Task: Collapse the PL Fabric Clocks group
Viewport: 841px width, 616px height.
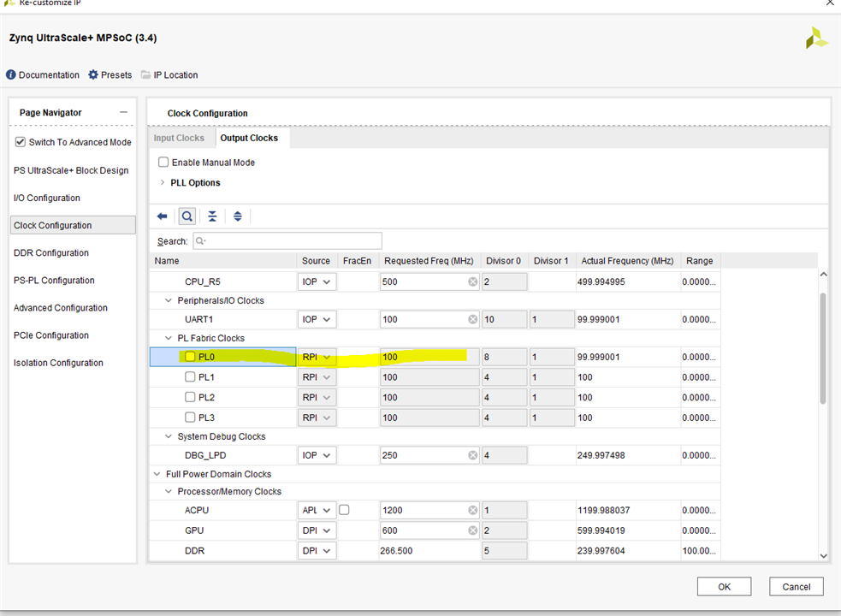Action: pos(169,339)
